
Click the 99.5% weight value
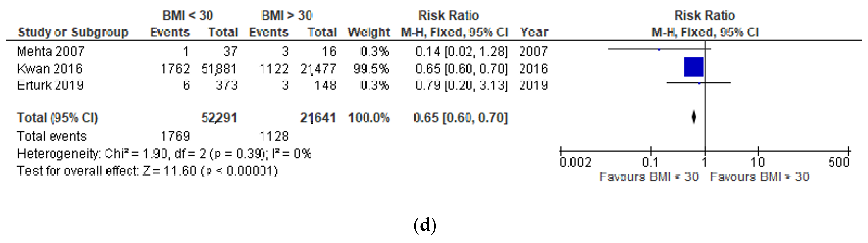(x=371, y=69)
